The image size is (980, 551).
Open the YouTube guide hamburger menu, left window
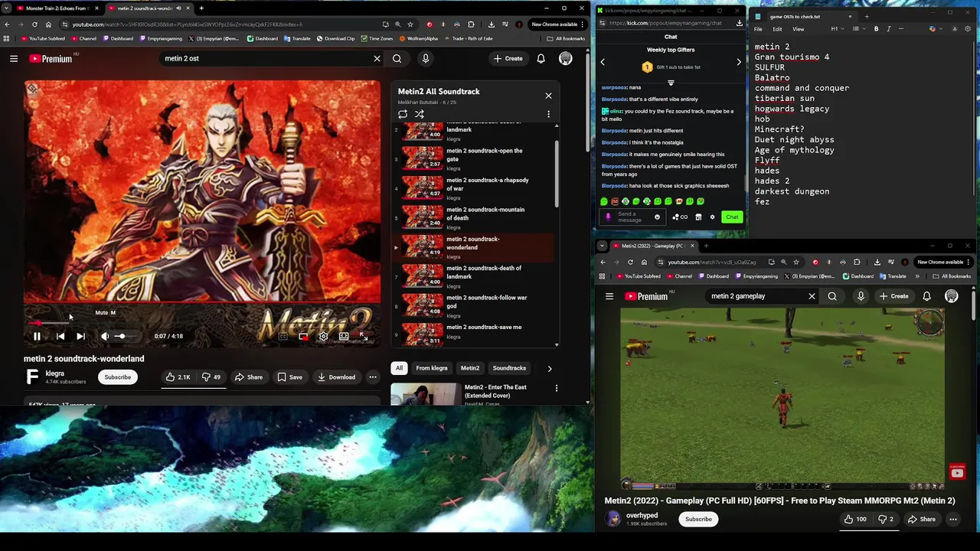[14, 58]
